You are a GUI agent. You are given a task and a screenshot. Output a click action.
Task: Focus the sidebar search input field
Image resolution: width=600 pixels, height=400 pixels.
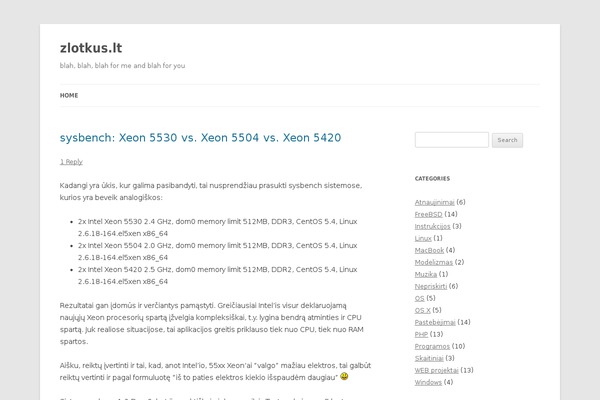pos(452,140)
